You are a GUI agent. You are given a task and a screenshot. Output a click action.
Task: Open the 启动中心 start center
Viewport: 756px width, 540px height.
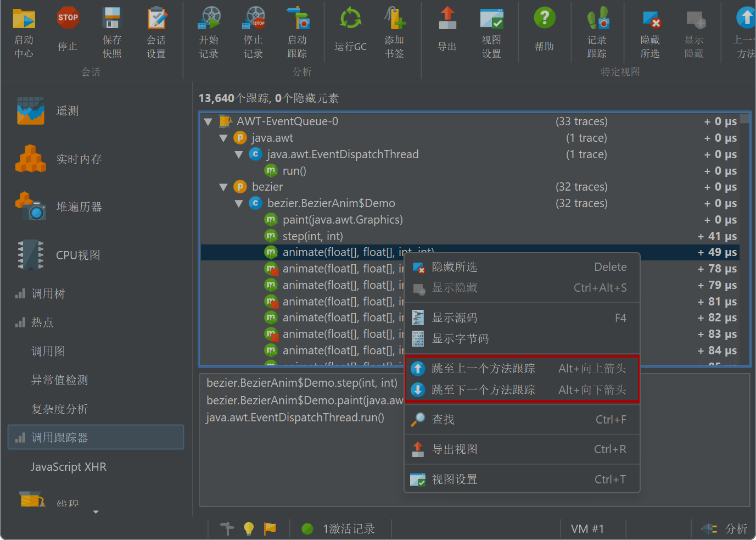24,19
